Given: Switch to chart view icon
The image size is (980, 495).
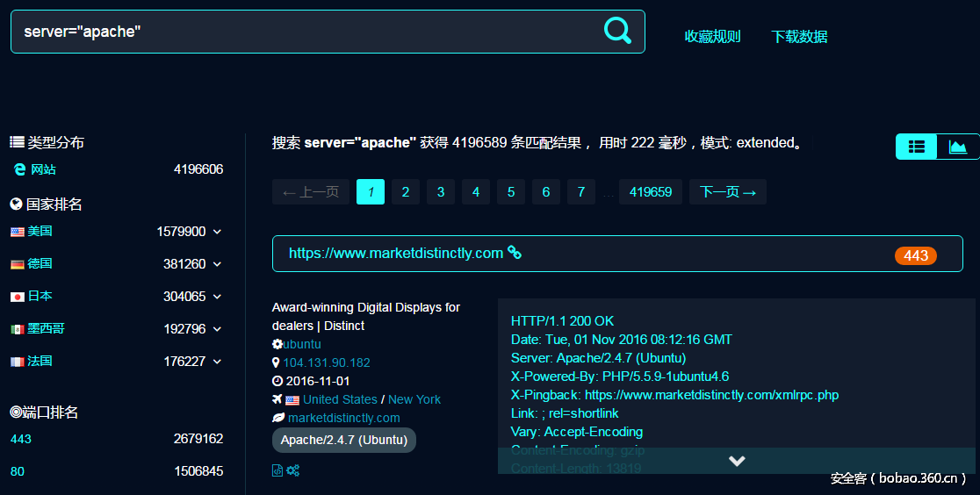Looking at the screenshot, I should point(958,147).
